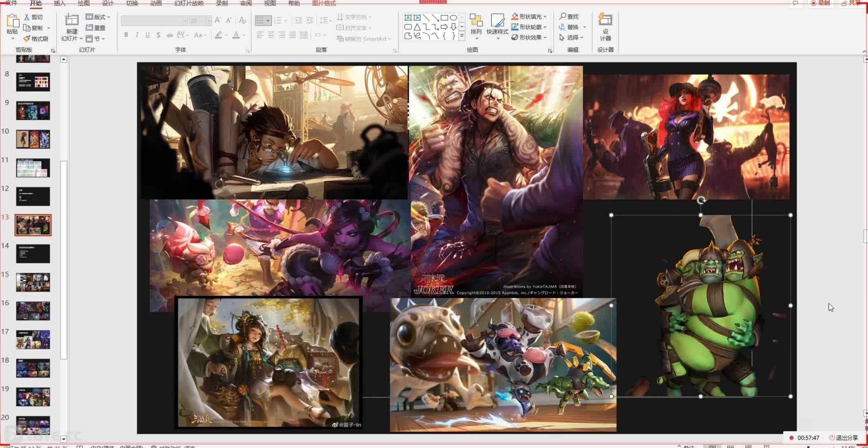Open the Insert (插入) ribbon tab
This screenshot has width=868, height=448.
[x=60, y=3]
